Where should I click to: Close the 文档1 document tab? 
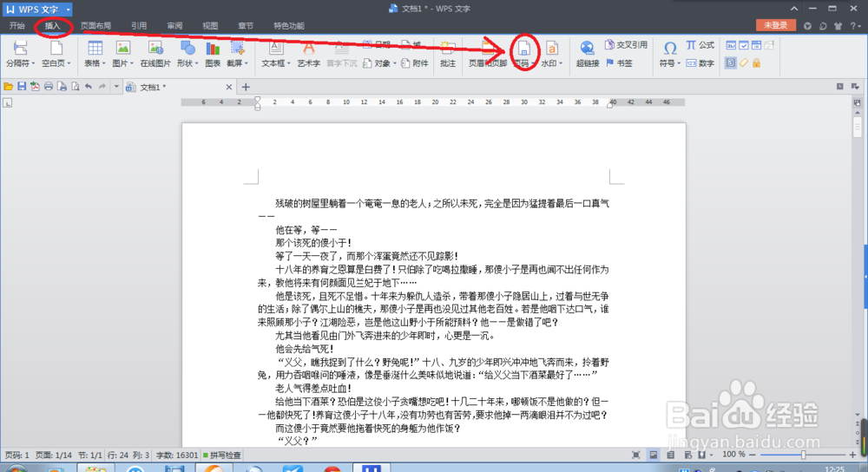(x=228, y=87)
